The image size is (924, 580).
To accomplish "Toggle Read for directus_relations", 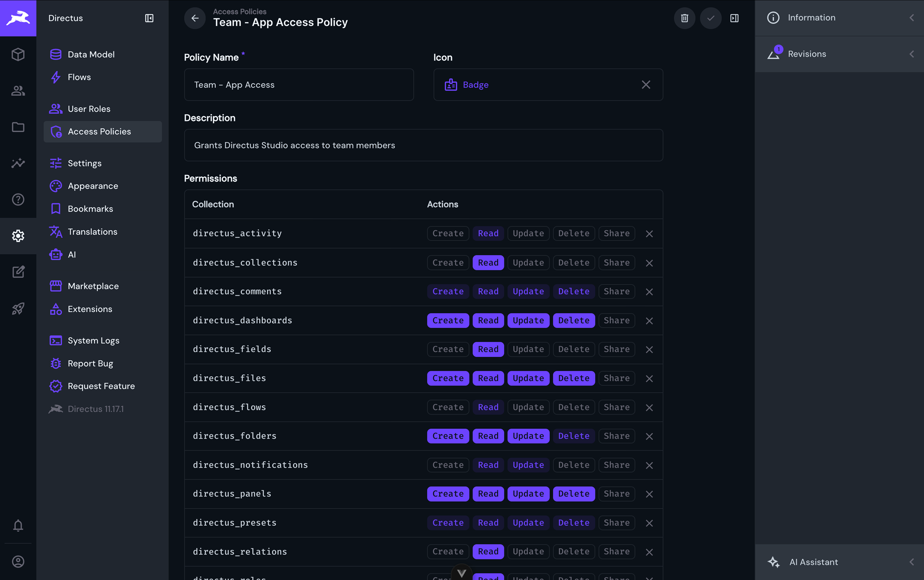I will pyautogui.click(x=488, y=552).
